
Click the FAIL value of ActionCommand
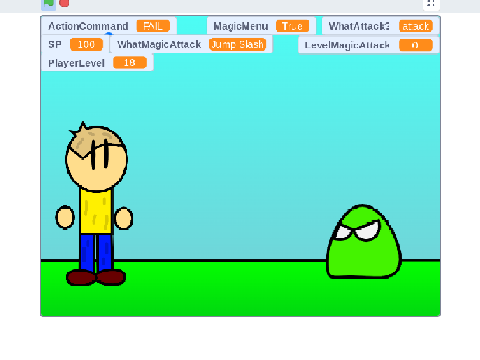pyautogui.click(x=153, y=26)
